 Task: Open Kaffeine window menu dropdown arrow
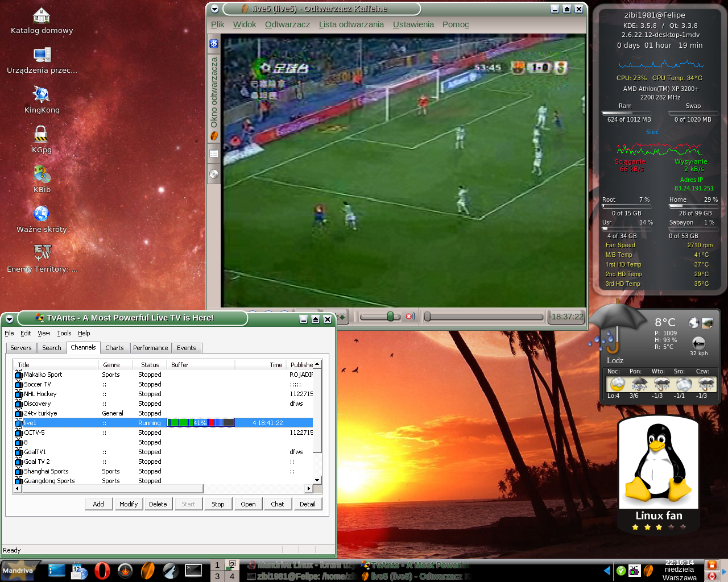coord(214,9)
